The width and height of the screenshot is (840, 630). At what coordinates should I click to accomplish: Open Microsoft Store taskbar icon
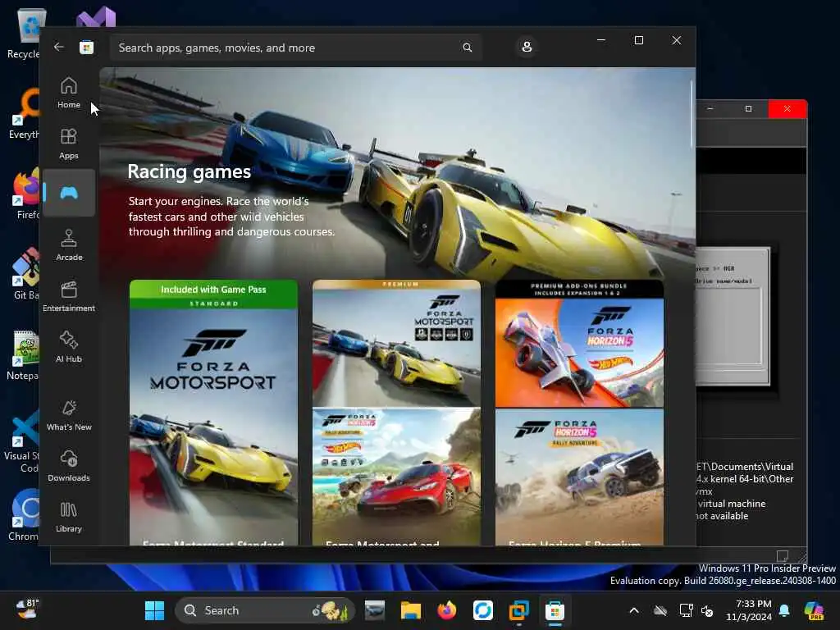pos(555,610)
